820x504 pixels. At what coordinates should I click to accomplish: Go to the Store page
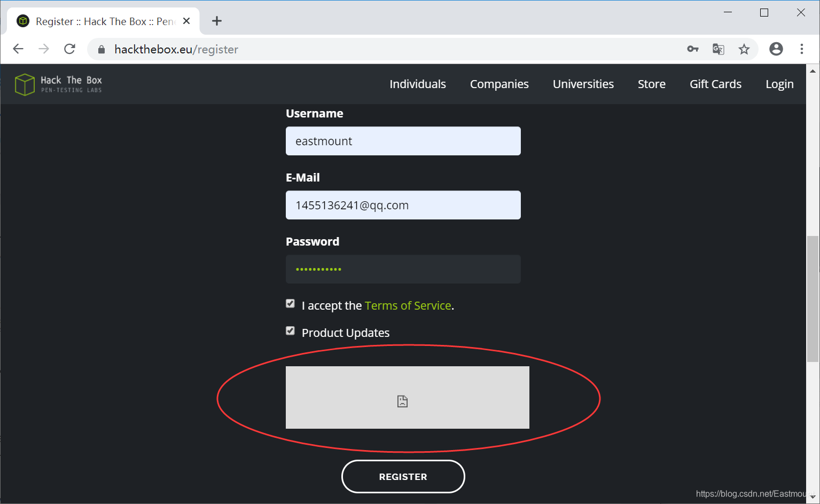pyautogui.click(x=652, y=84)
